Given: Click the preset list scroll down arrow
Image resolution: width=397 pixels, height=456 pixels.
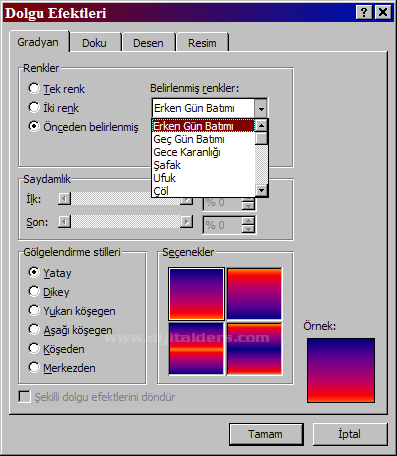Looking at the screenshot, I should click(x=261, y=190).
